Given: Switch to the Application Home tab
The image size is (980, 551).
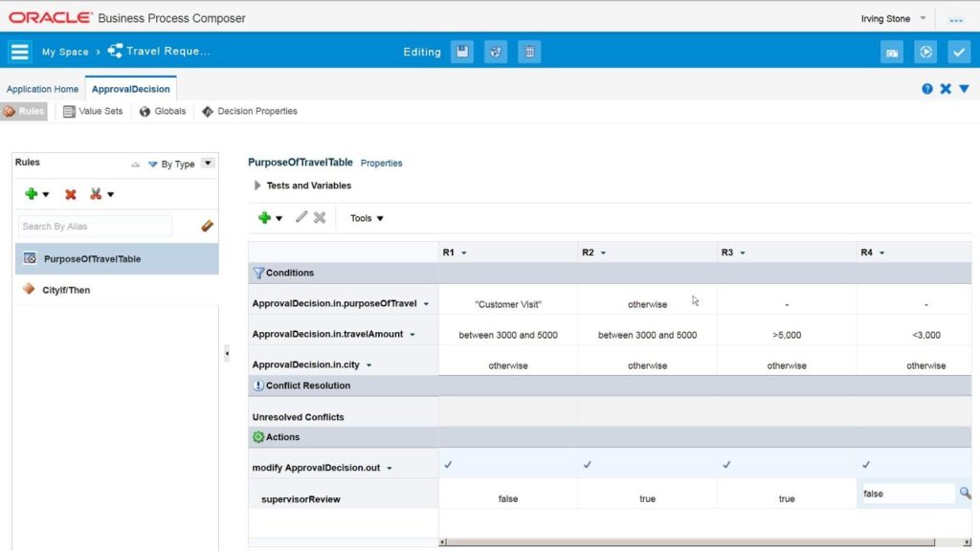Looking at the screenshot, I should (x=42, y=89).
